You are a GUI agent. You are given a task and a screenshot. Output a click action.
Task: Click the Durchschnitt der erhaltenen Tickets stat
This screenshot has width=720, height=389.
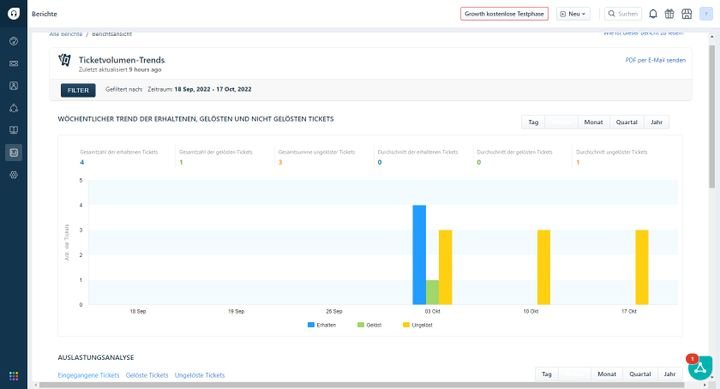point(417,157)
